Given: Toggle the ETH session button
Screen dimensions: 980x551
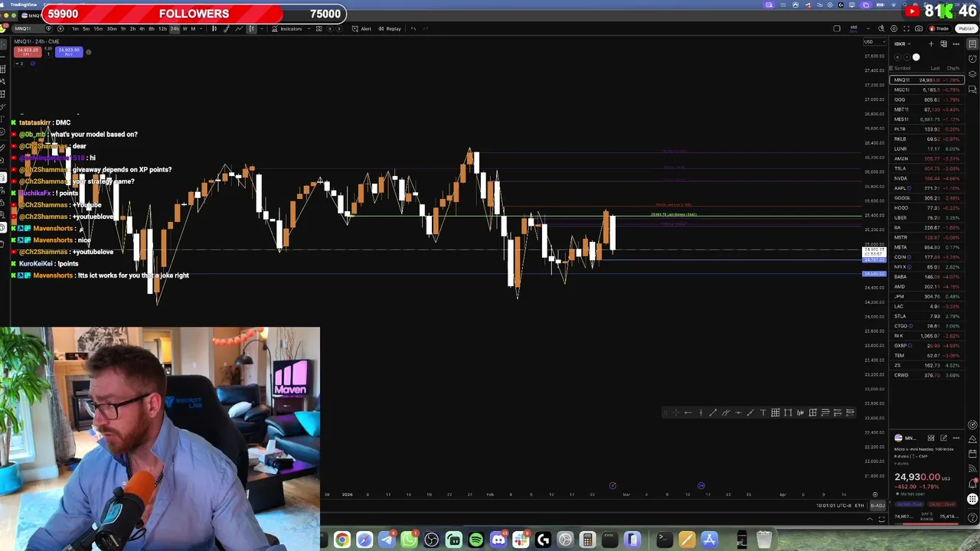Looking at the screenshot, I should 859,505.
